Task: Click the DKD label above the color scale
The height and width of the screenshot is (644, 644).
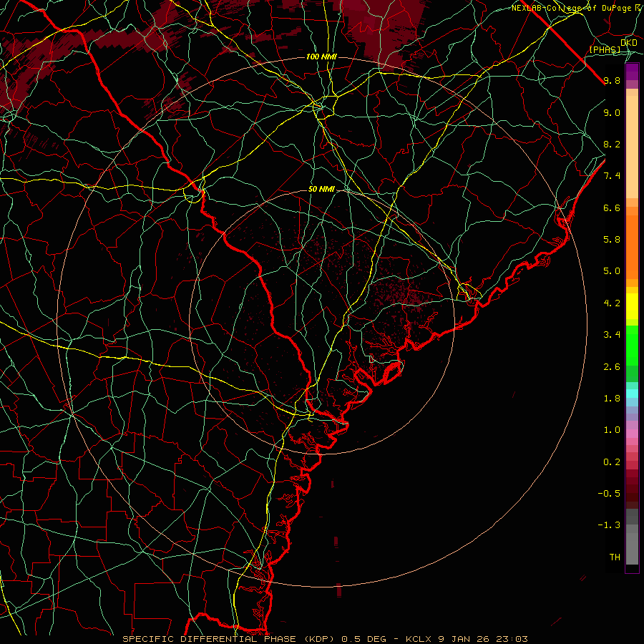Action: coord(628,43)
